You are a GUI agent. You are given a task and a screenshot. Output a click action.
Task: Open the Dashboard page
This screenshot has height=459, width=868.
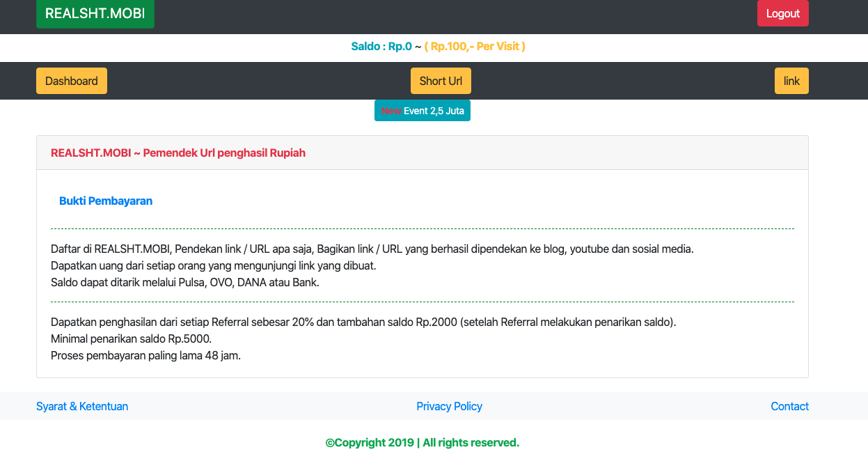tap(72, 81)
